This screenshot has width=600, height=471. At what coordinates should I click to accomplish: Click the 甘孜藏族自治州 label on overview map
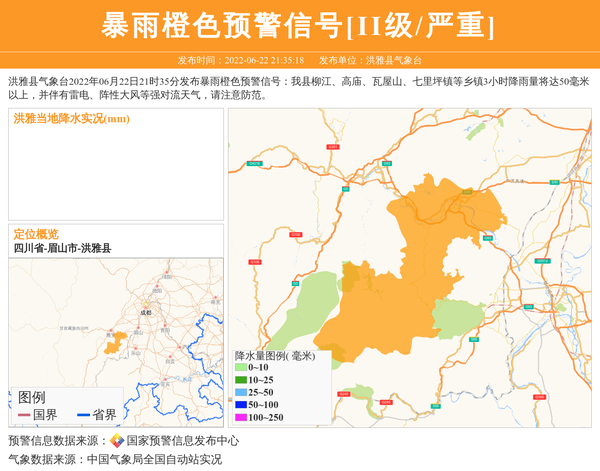(74, 328)
